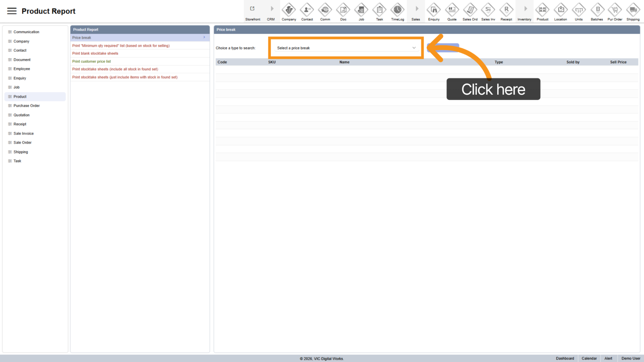644x362 pixels.
Task: Open the Pur Order cart icon
Action: click(x=614, y=10)
